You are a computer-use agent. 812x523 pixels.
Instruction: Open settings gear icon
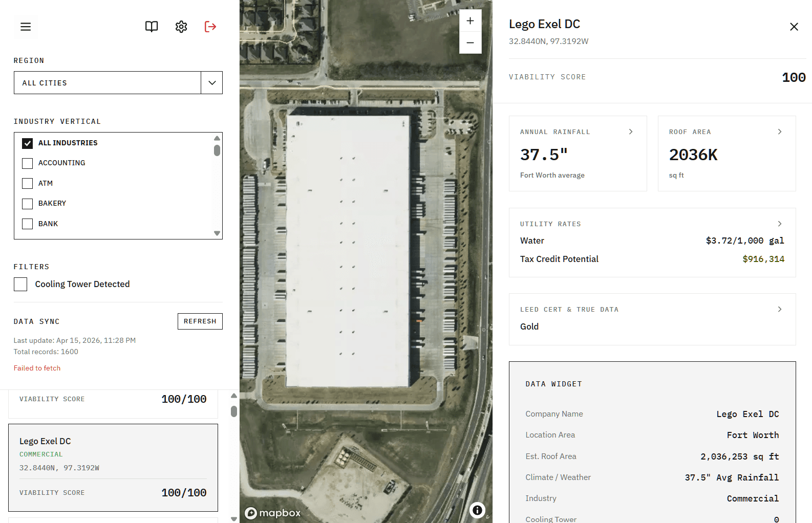(181, 27)
